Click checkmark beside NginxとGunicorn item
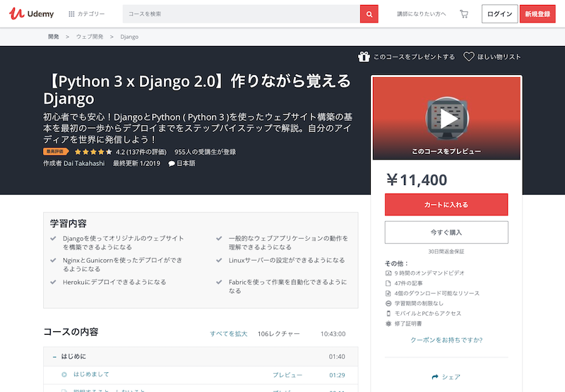Viewport: 565px width, 392px height. (54, 260)
